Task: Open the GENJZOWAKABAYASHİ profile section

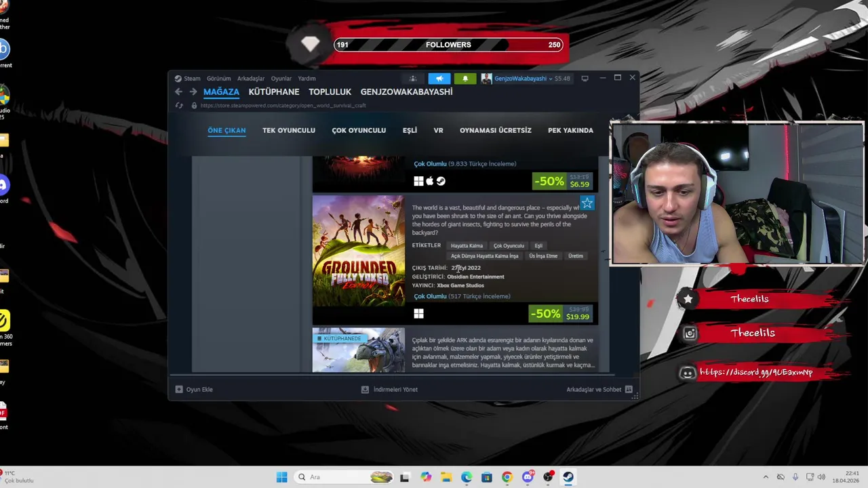Action: click(x=406, y=91)
